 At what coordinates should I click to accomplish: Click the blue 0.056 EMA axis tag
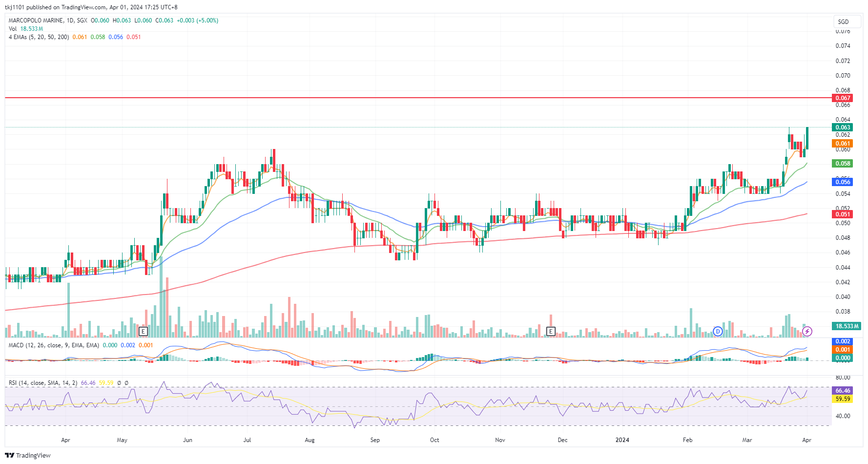coord(843,182)
